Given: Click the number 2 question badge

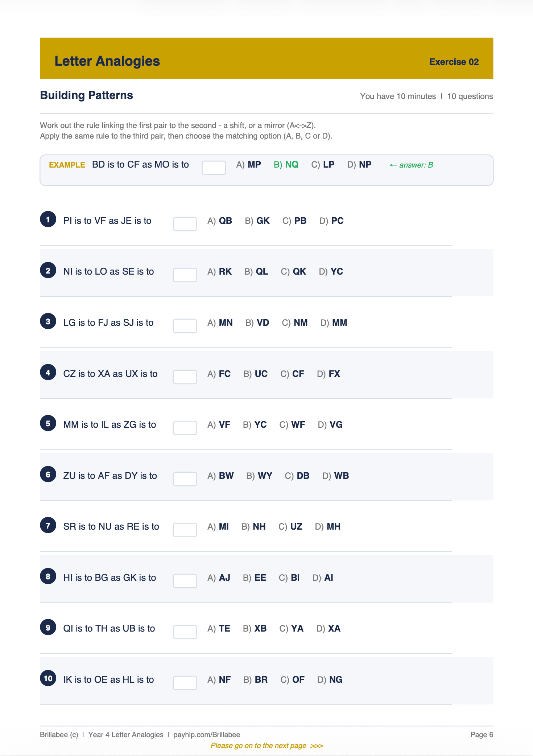Looking at the screenshot, I should [x=48, y=270].
